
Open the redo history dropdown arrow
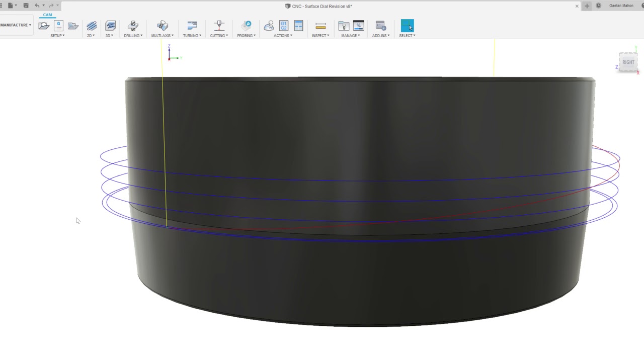coord(57,6)
